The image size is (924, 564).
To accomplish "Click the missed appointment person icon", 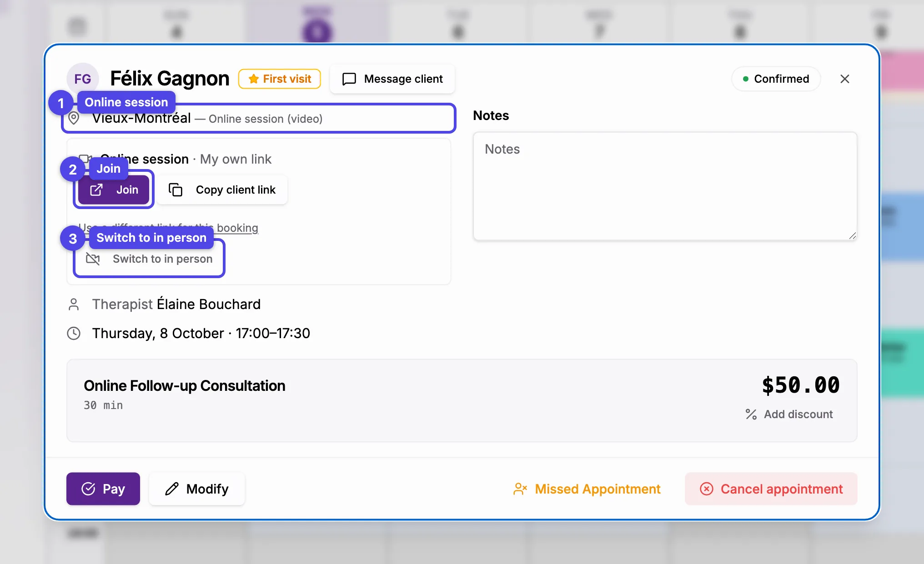I will point(520,489).
